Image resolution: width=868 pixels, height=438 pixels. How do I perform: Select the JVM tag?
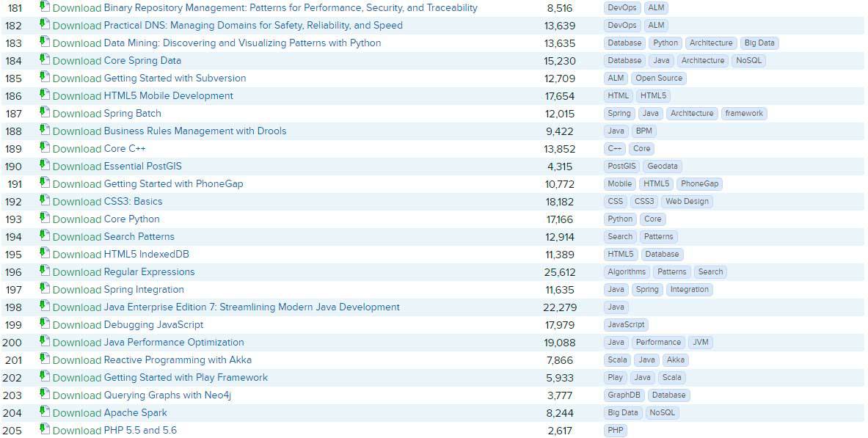pyautogui.click(x=700, y=342)
